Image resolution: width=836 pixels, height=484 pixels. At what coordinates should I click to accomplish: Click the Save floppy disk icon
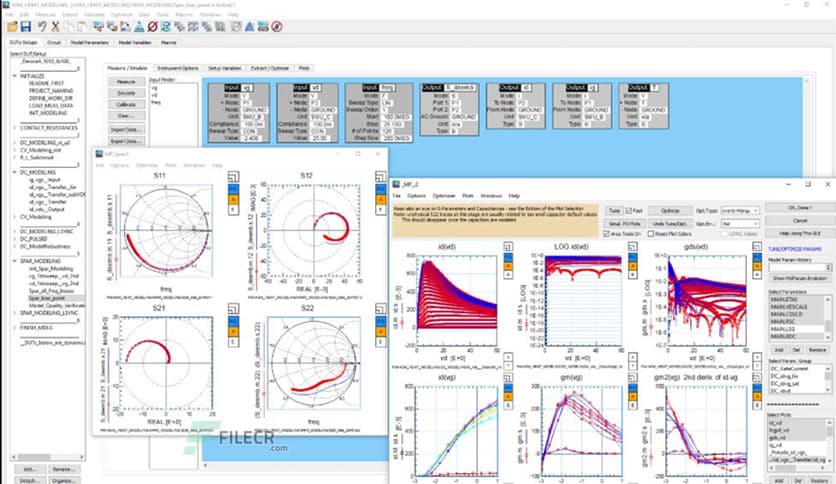click(26, 26)
